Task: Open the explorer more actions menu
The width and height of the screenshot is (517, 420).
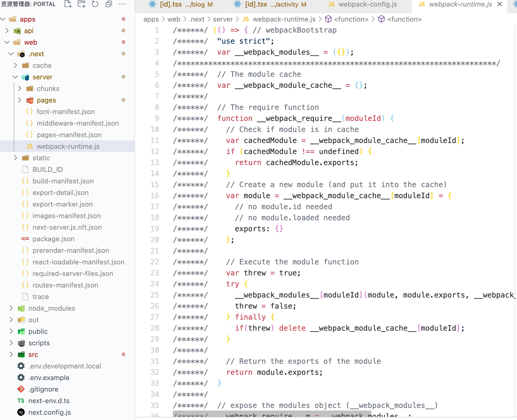Action: 122,4
